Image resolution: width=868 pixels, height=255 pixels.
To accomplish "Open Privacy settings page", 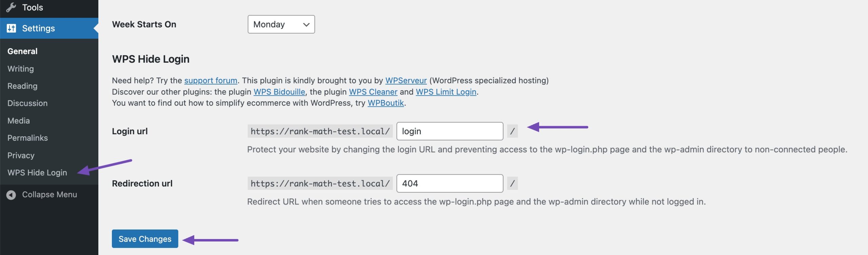I will point(21,155).
